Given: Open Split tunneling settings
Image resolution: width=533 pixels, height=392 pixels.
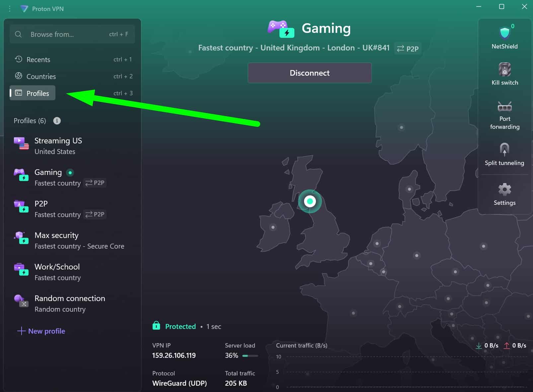Looking at the screenshot, I should click(504, 154).
